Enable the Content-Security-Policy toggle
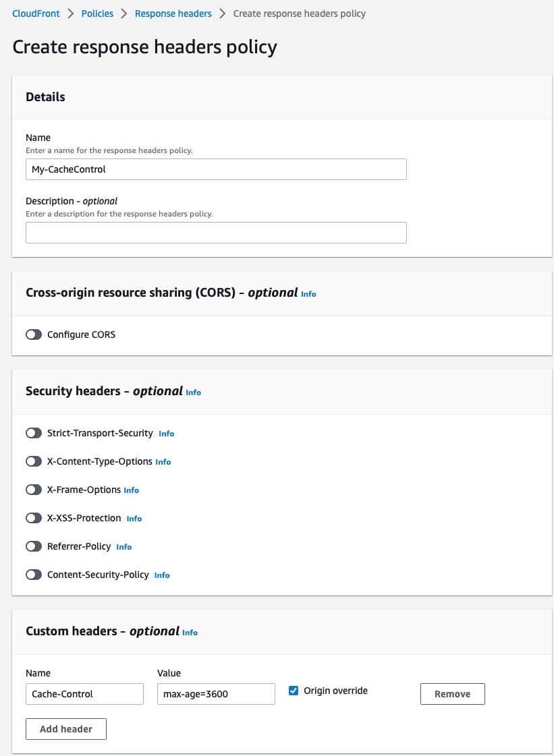Viewport: 554px width, 756px height. [x=34, y=575]
